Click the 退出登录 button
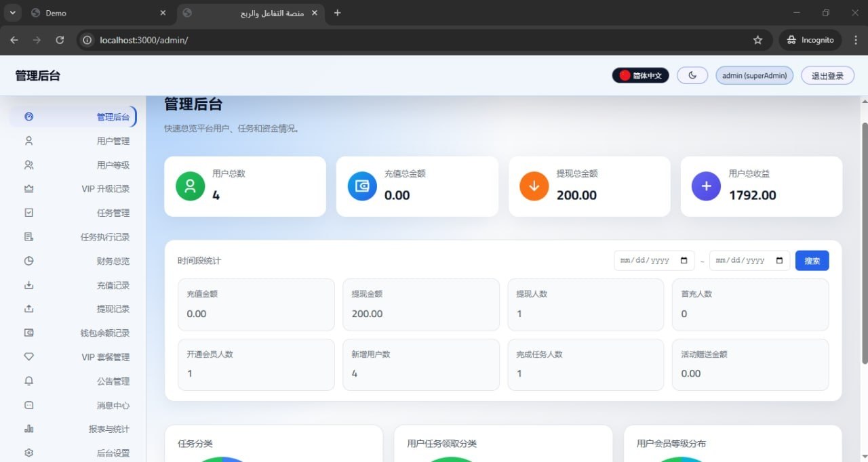Viewport: 868px width, 462px height. pyautogui.click(x=827, y=75)
